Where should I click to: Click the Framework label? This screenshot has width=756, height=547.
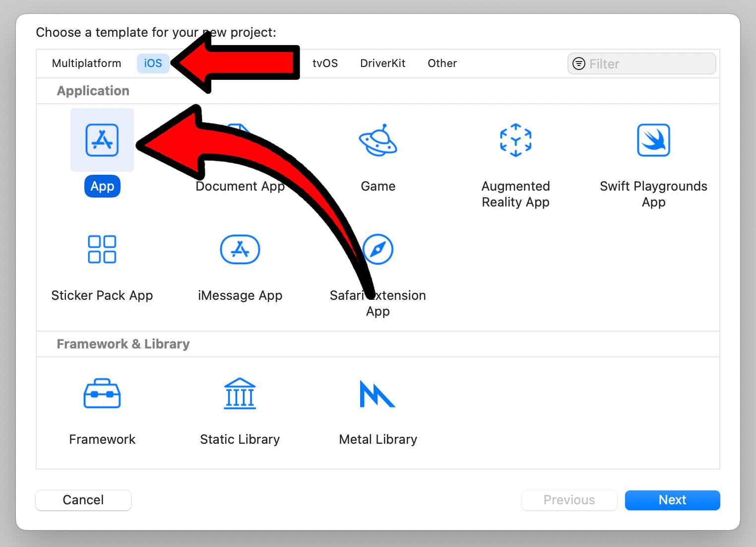[102, 439]
